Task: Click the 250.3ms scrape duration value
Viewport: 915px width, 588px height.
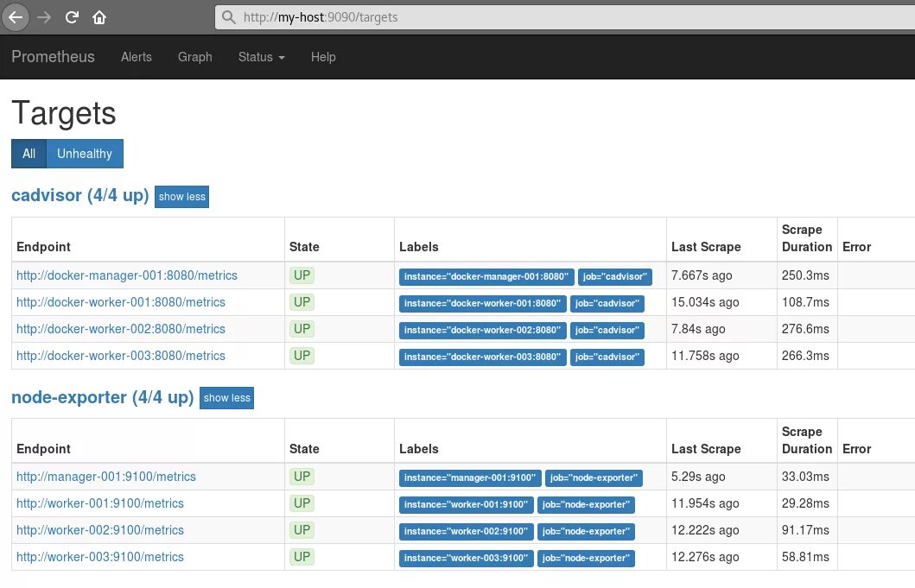Action: pyautogui.click(x=805, y=275)
